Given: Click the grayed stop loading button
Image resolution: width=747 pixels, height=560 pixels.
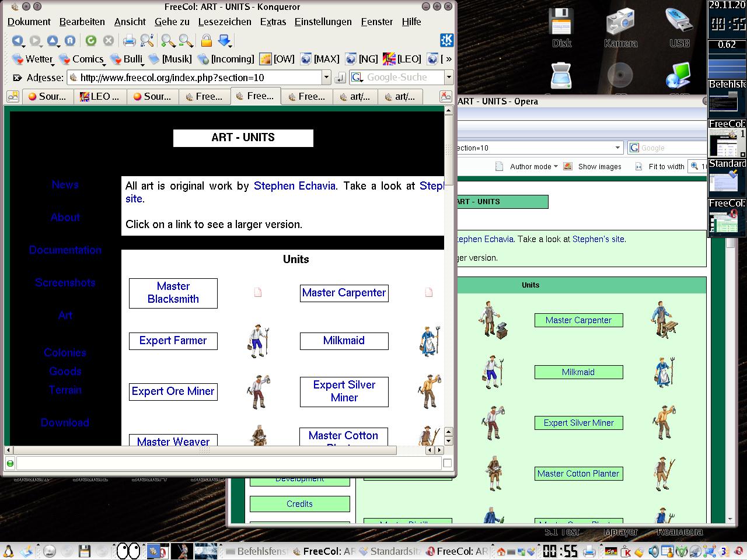Looking at the screenshot, I should (109, 40).
